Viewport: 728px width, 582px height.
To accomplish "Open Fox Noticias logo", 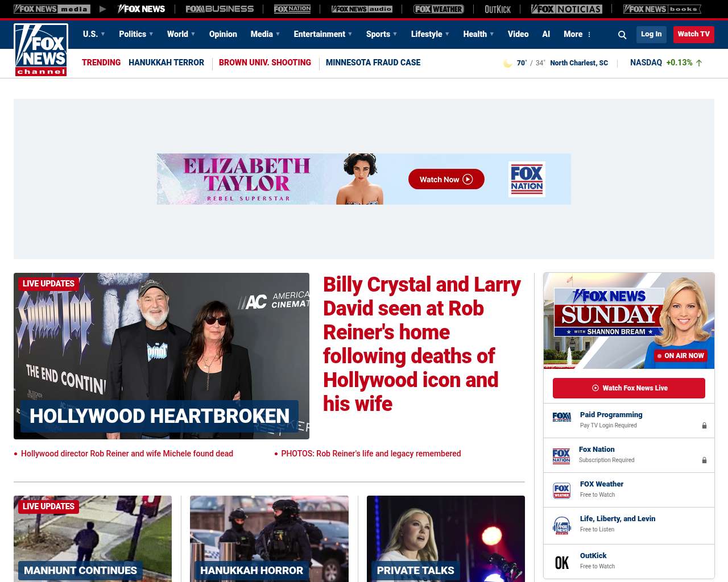I will (x=566, y=9).
